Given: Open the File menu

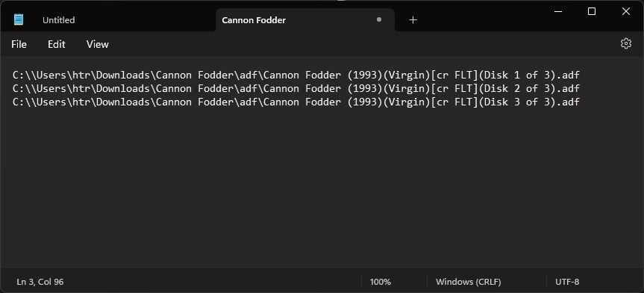Looking at the screenshot, I should pos(19,44).
